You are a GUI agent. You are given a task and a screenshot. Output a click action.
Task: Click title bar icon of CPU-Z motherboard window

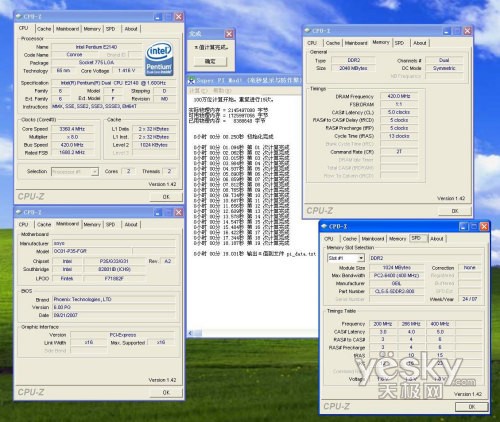tap(19, 212)
